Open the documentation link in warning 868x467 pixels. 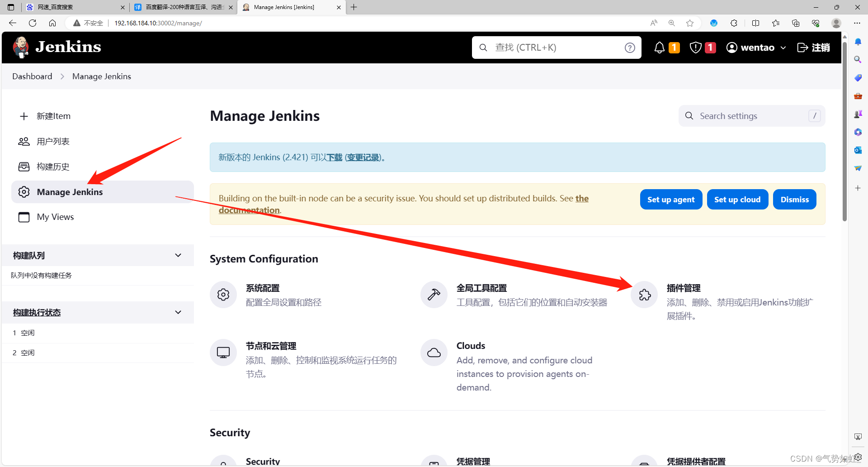click(249, 210)
